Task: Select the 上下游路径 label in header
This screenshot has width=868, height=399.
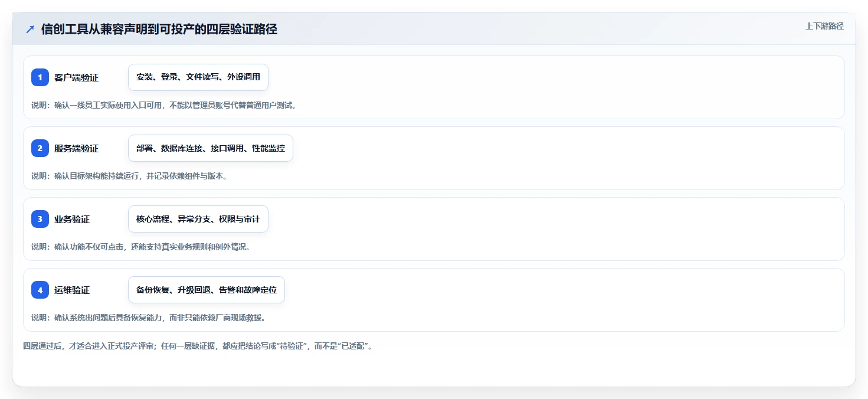Action: tap(824, 26)
